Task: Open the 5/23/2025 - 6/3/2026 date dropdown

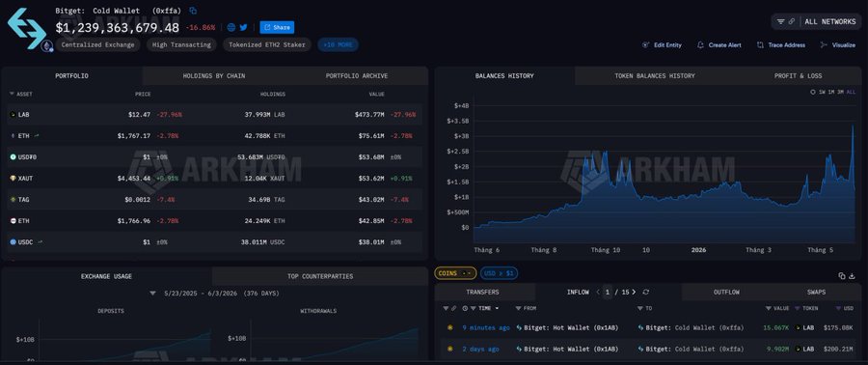Action: [x=214, y=293]
